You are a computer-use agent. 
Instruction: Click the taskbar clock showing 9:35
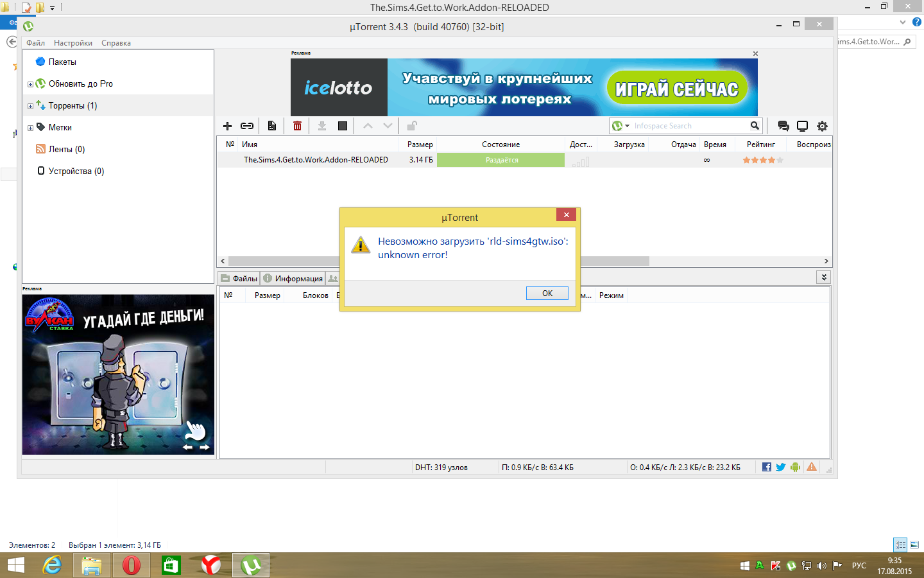pyautogui.click(x=894, y=566)
